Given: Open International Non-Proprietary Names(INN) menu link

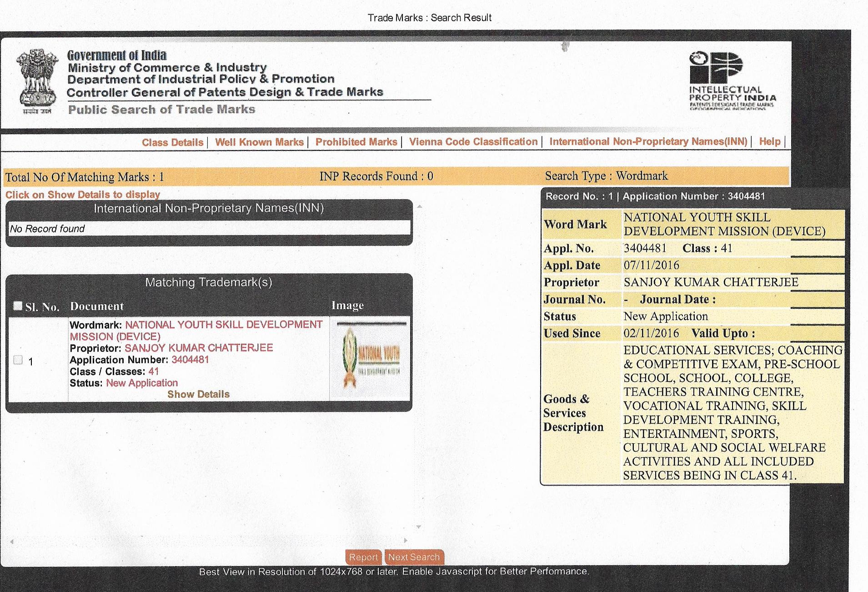Looking at the screenshot, I should tap(648, 141).
